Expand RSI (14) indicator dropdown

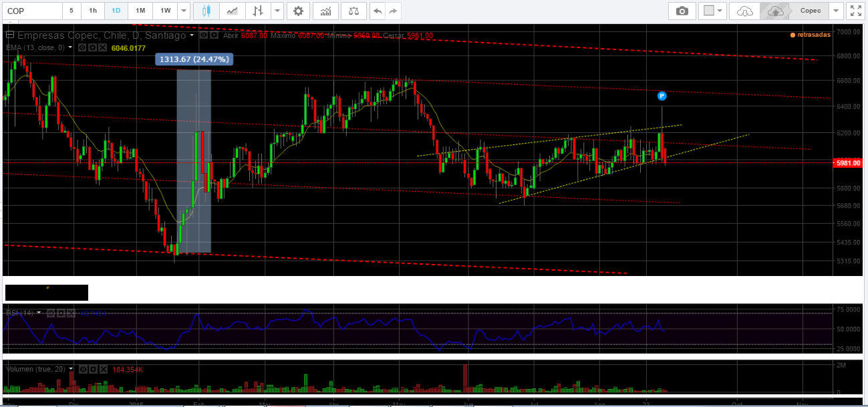pos(39,313)
